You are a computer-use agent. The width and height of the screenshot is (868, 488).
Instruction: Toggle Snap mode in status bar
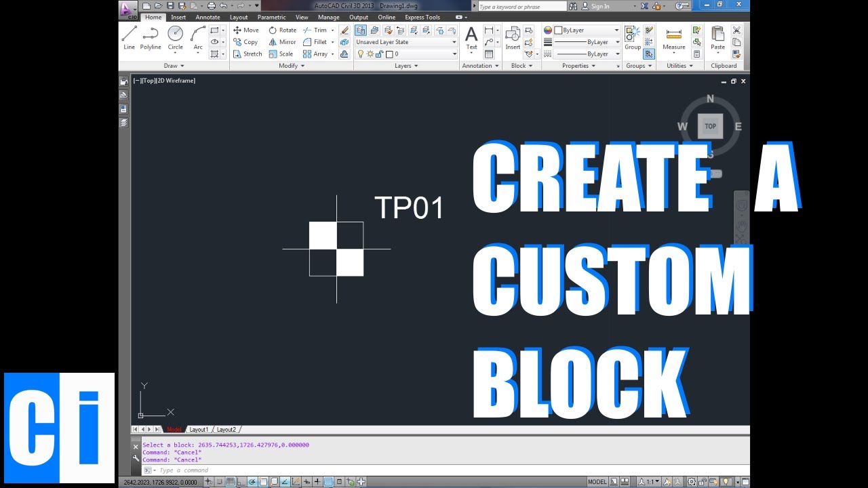pyautogui.click(x=219, y=482)
